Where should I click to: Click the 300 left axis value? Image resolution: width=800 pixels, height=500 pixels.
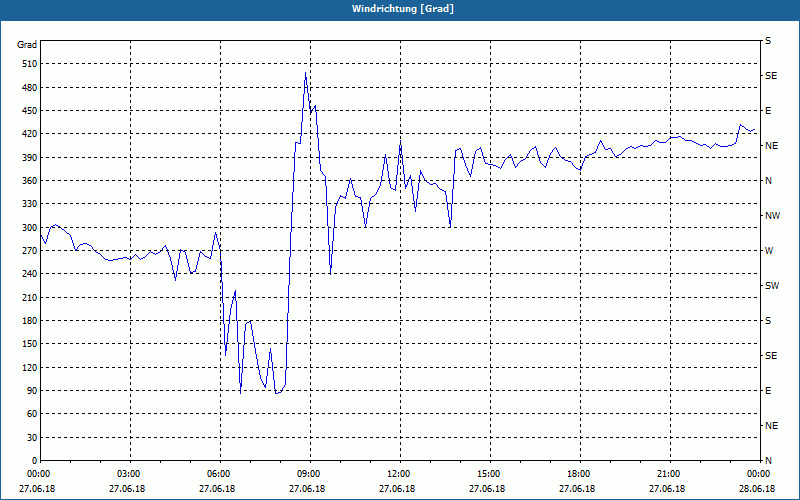[29, 228]
